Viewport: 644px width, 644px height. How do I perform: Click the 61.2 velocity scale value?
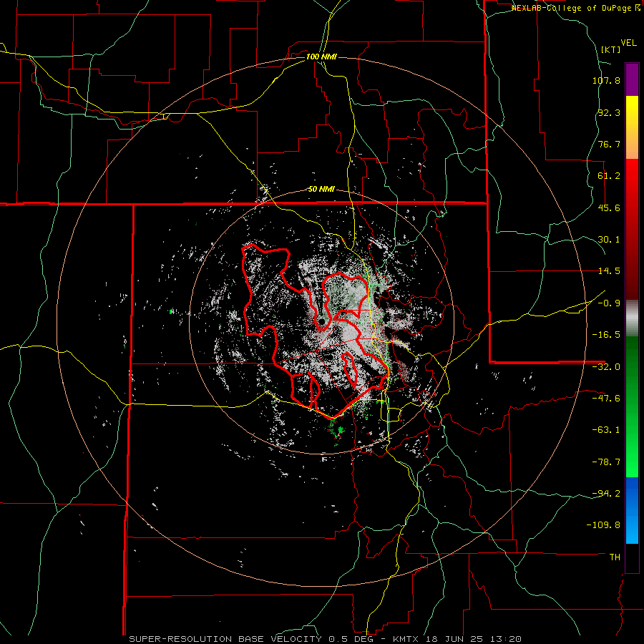click(609, 176)
